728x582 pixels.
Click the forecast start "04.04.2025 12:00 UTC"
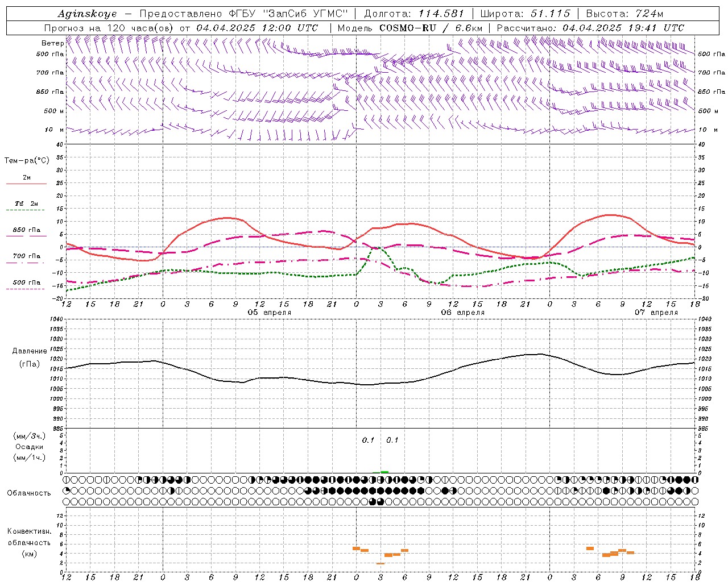point(257,28)
